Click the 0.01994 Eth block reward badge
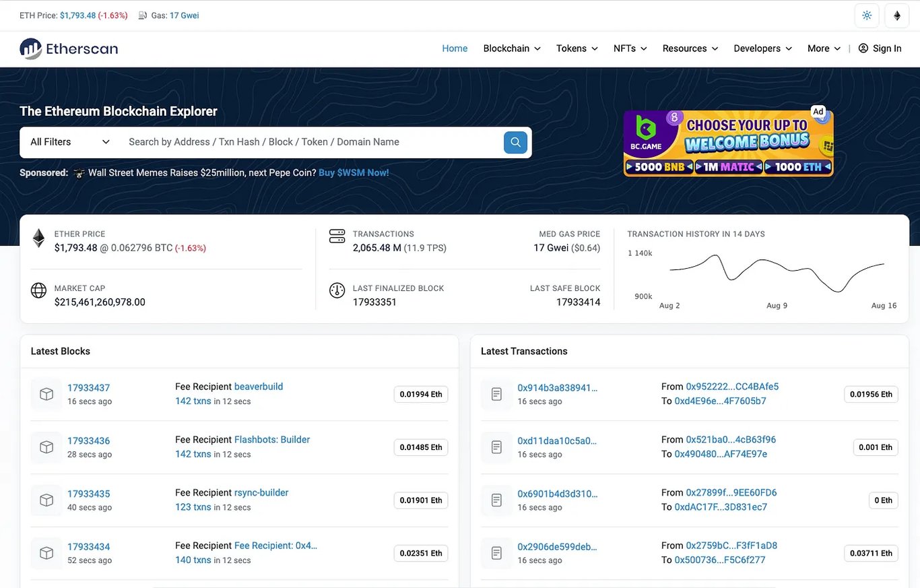The image size is (920, 588). (x=421, y=395)
